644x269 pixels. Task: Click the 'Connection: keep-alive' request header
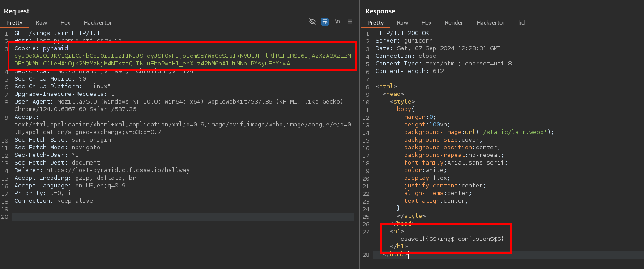tap(54, 201)
